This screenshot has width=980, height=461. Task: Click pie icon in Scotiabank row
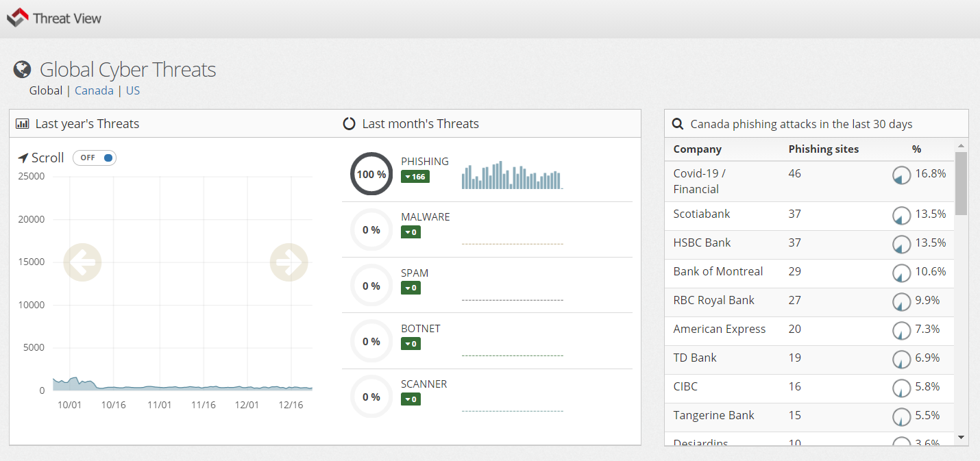[901, 216]
